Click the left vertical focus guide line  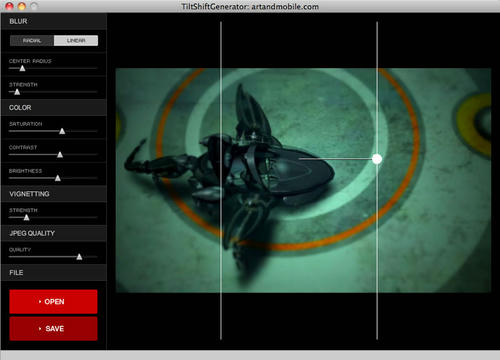[x=221, y=181]
